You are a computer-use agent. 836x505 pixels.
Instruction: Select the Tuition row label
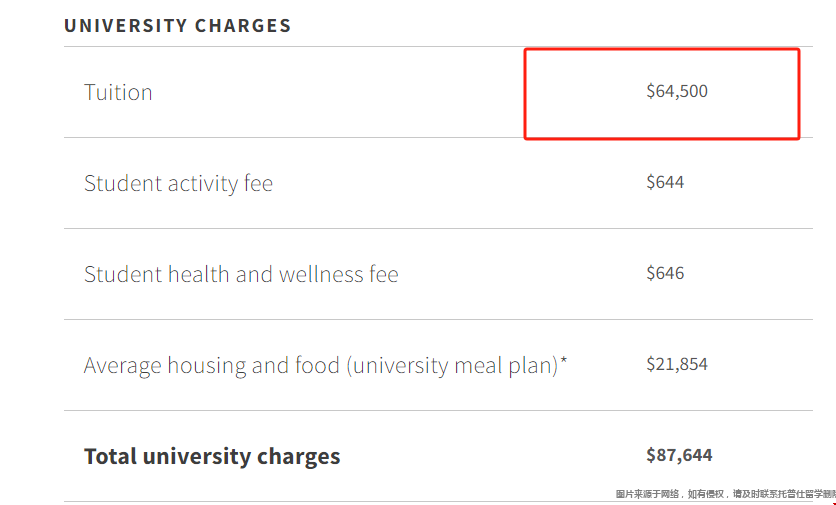pos(118,92)
